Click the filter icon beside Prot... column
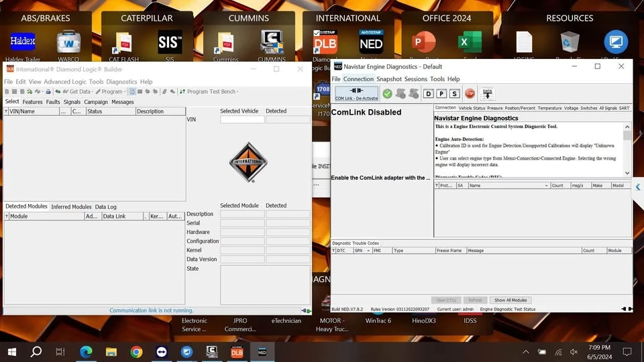 437,186
